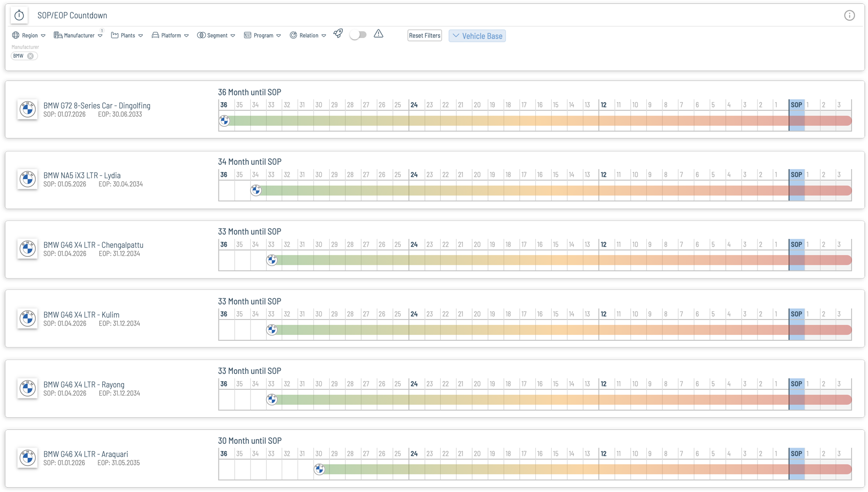Click EOP date 31.05.2035 of the Araquari entry

point(119,463)
